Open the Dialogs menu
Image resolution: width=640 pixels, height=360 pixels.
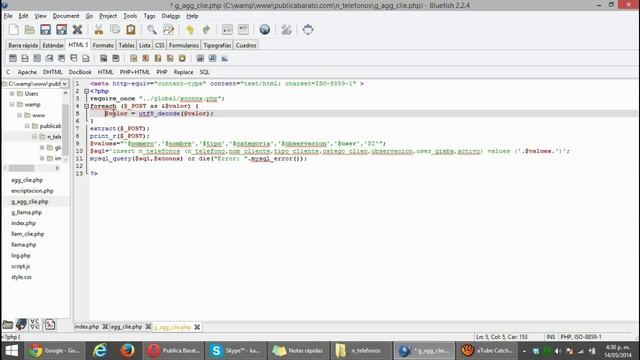171,16
